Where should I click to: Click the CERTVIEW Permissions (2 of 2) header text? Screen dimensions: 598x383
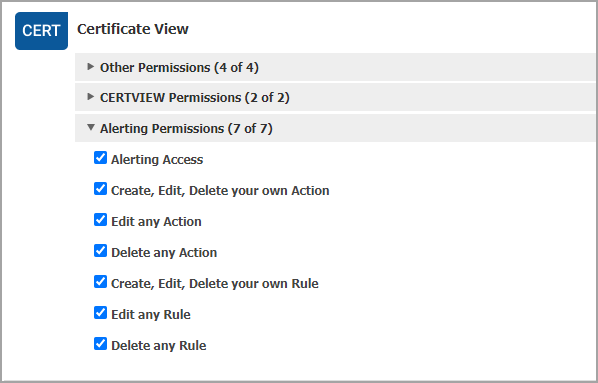click(195, 98)
